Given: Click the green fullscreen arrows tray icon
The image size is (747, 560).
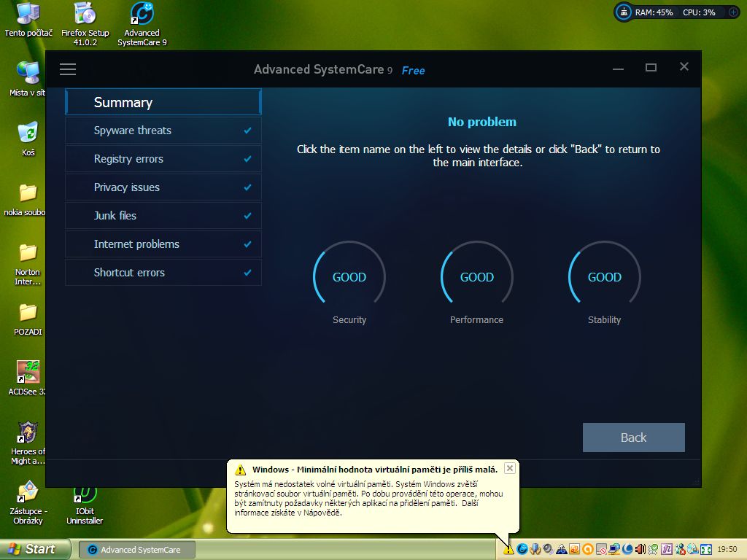Looking at the screenshot, I should 706,550.
